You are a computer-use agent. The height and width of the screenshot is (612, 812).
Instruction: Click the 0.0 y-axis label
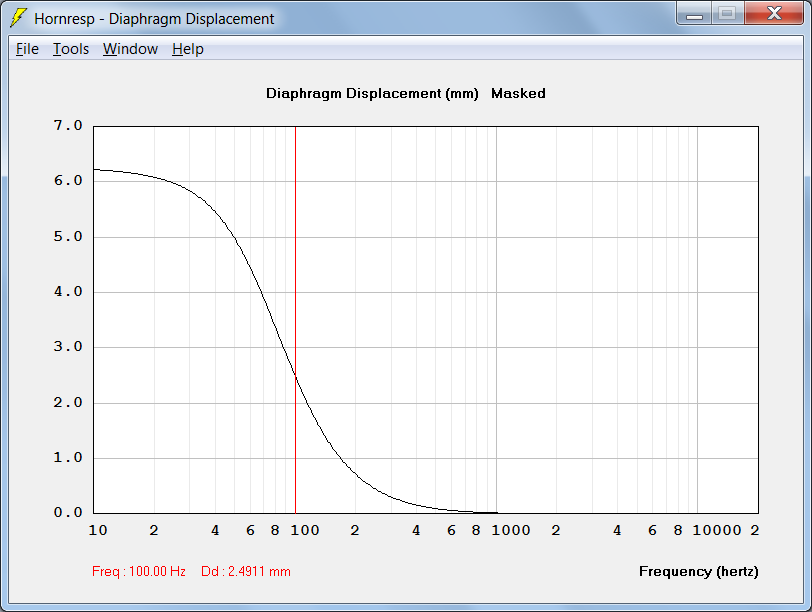coord(68,512)
